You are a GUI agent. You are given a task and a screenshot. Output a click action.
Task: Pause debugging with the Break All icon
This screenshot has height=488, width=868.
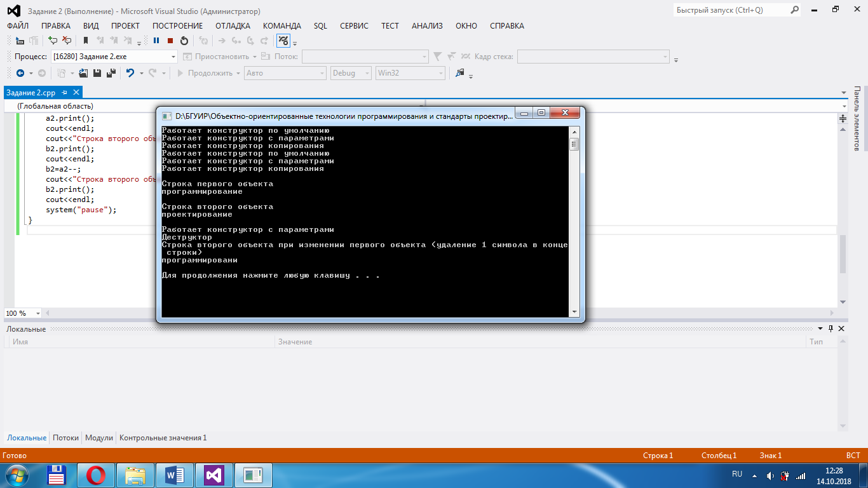[x=156, y=41]
